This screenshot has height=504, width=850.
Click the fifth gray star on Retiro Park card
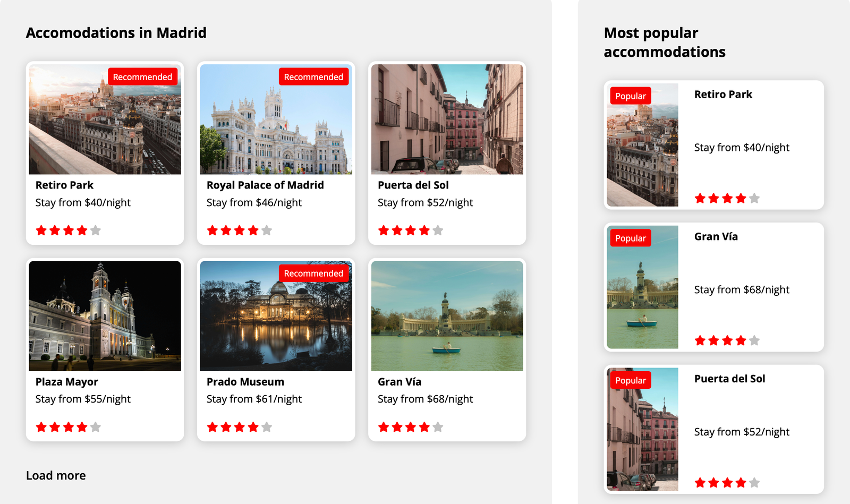(x=96, y=230)
